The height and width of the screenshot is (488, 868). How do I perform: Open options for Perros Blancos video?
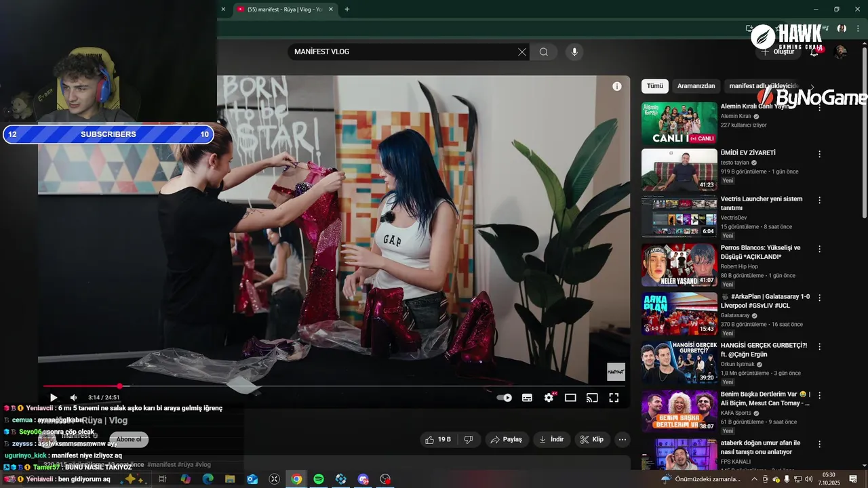click(819, 249)
